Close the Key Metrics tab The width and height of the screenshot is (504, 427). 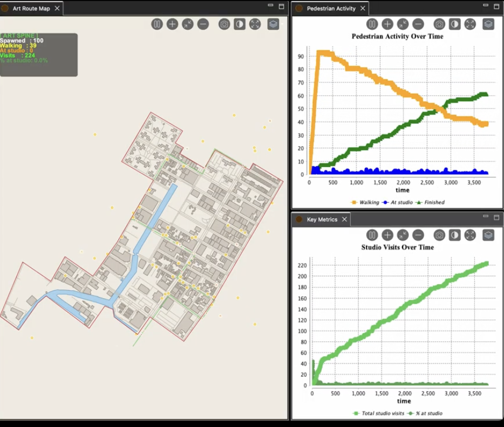(345, 219)
